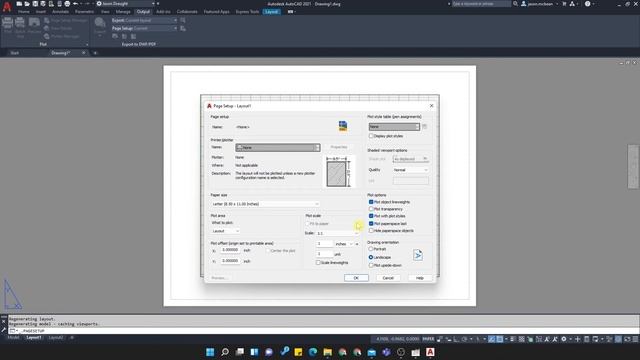The width and height of the screenshot is (640, 360).
Task: Open the Printer/plotter Name dropdown
Action: (278, 147)
